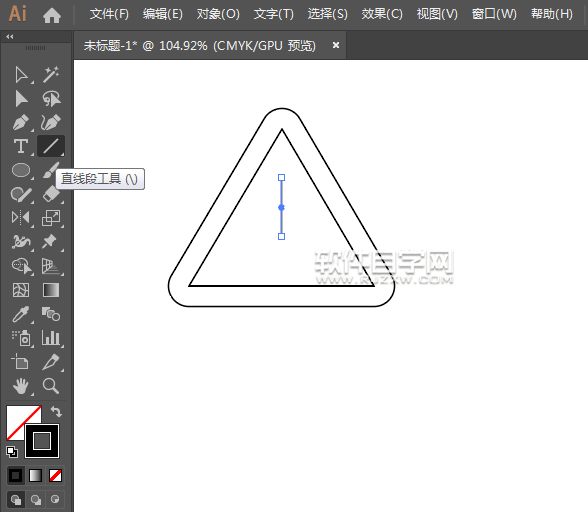Screen dimensions: 588x512
Task: Select the Selection tool arrow
Action: [21, 75]
